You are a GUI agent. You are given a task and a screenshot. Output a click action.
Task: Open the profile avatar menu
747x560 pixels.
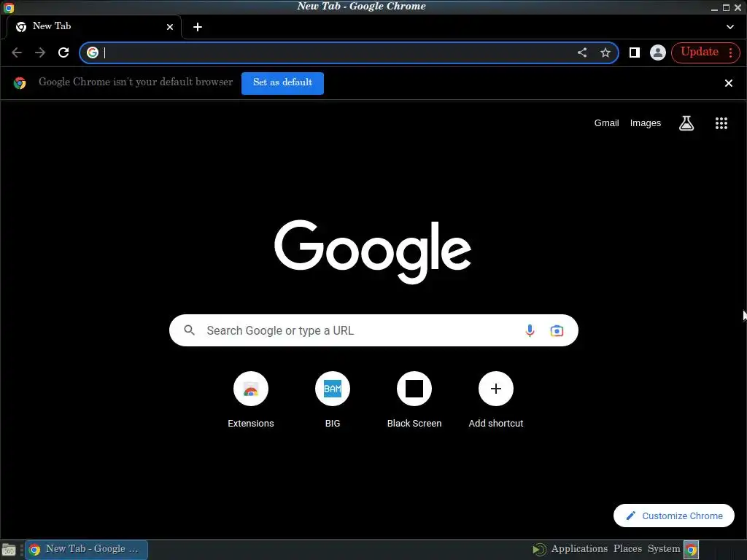point(657,52)
